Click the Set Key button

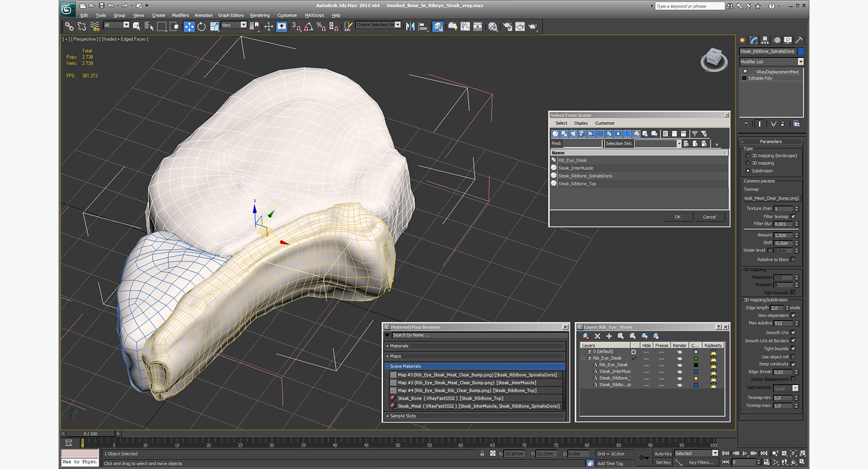coord(663,462)
